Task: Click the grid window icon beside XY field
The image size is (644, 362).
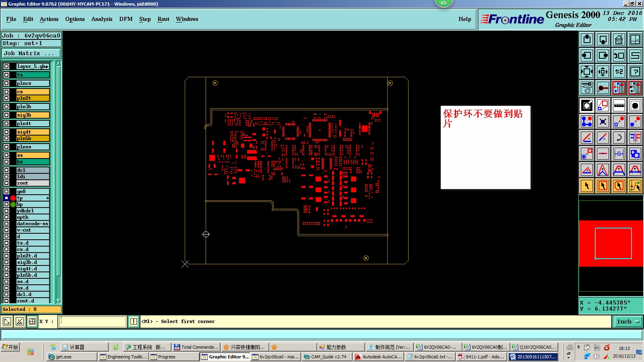Action: pyautogui.click(x=32, y=321)
